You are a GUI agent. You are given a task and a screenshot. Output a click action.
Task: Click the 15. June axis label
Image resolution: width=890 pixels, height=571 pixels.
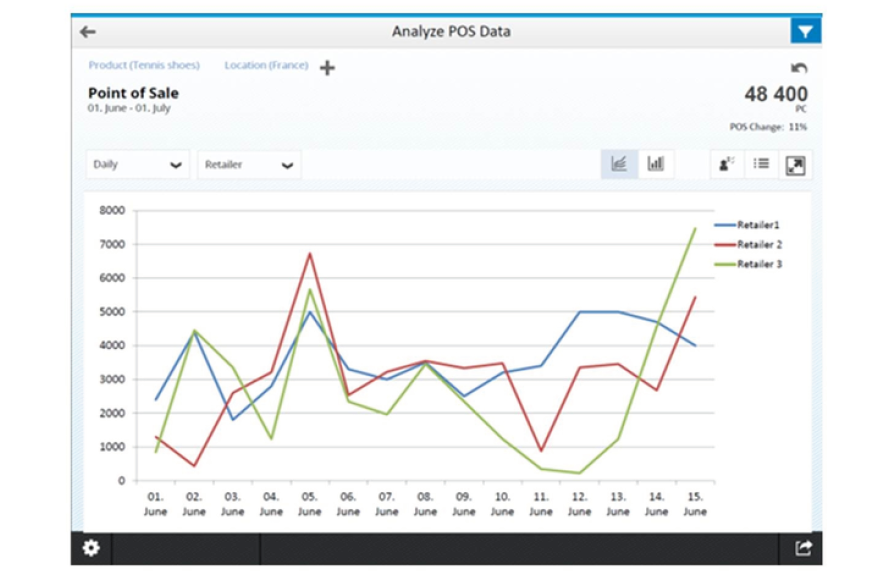[x=695, y=504]
